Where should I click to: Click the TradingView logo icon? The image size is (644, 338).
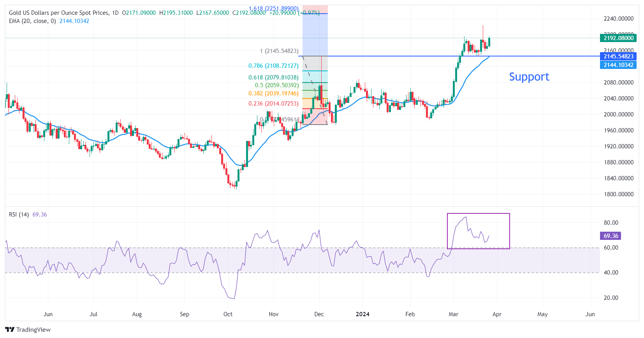coord(10,329)
